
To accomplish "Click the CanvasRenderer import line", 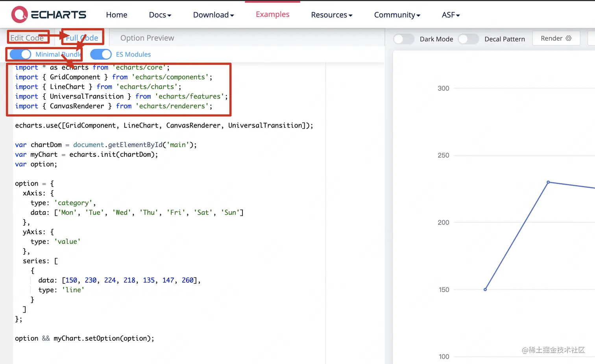I will point(114,106).
